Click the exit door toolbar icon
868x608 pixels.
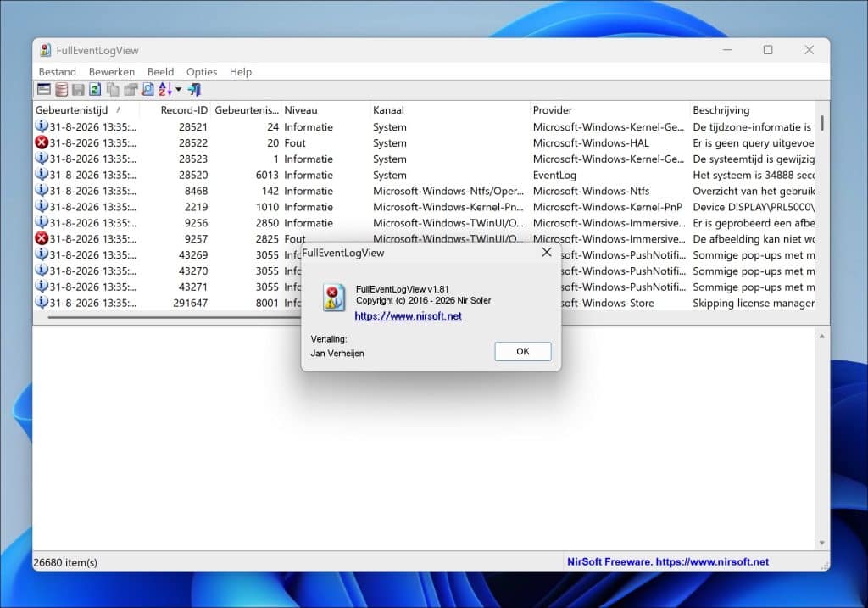194,89
